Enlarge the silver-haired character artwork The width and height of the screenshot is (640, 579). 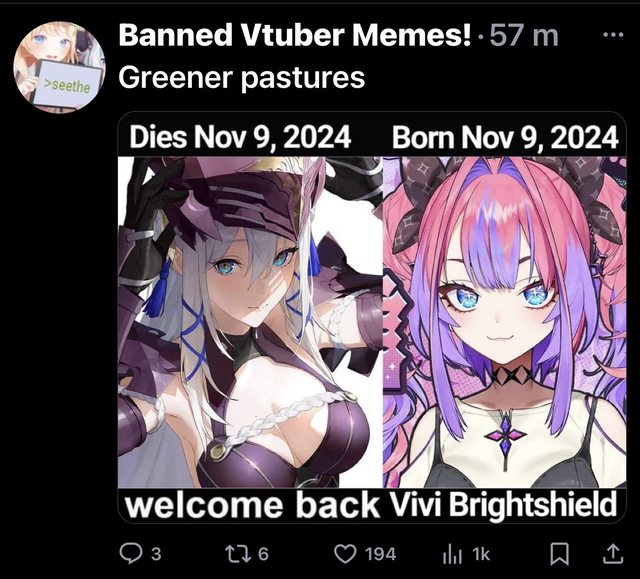click(250, 322)
